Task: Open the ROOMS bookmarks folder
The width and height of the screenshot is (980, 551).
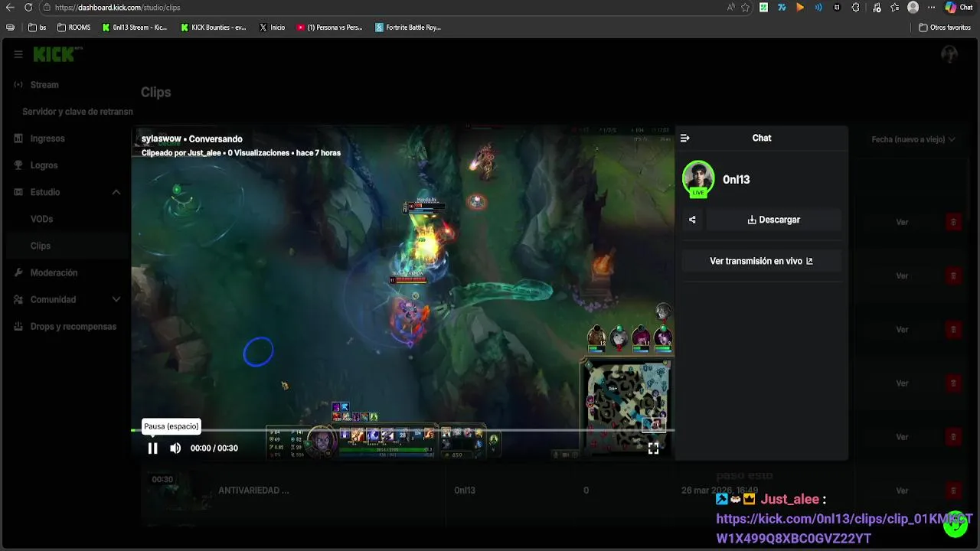Action: tap(74, 28)
